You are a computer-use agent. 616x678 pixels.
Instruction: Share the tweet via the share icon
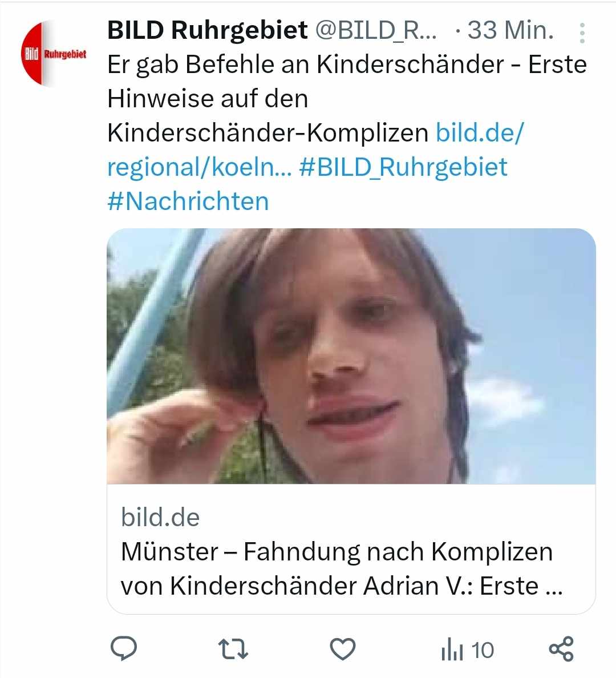click(561, 649)
